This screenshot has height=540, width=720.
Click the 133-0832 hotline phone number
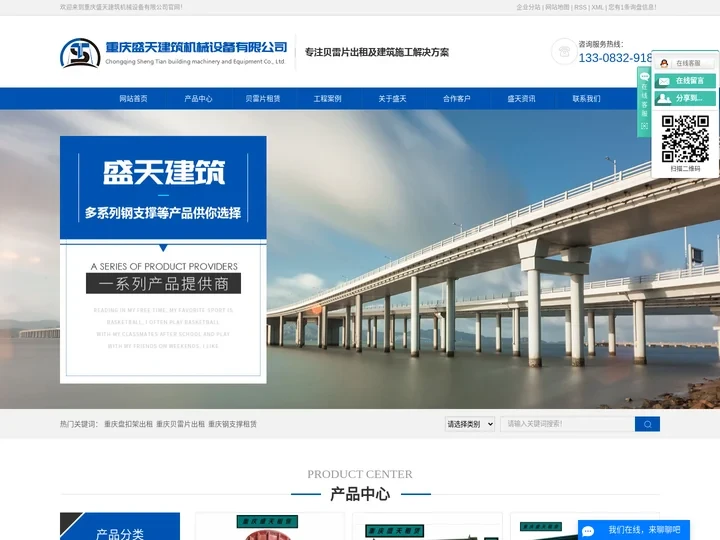[615, 58]
